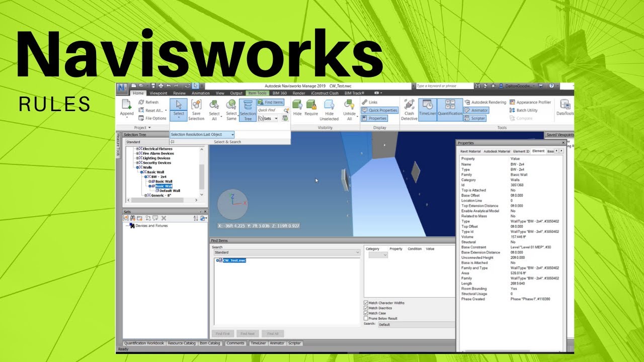644x362 pixels.
Task: Click the Quick Find search icon
Action: [286, 110]
